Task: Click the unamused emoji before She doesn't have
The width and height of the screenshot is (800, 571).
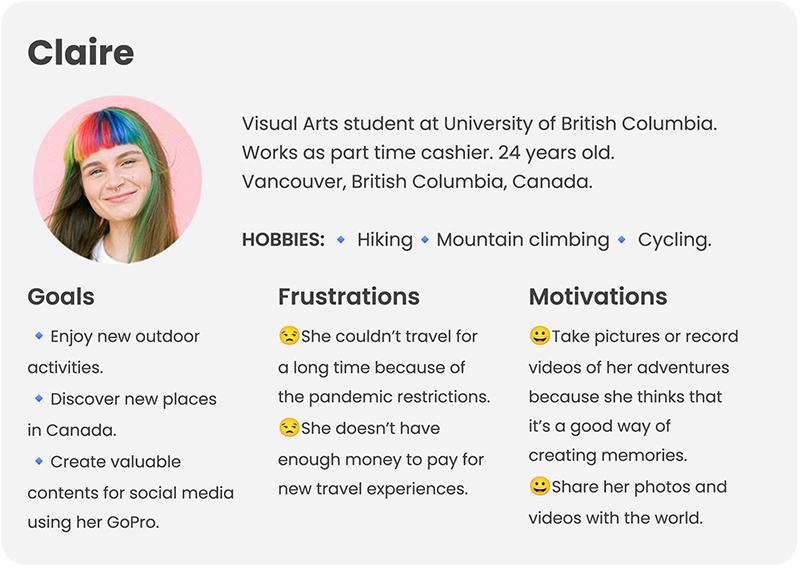Action: (x=289, y=428)
